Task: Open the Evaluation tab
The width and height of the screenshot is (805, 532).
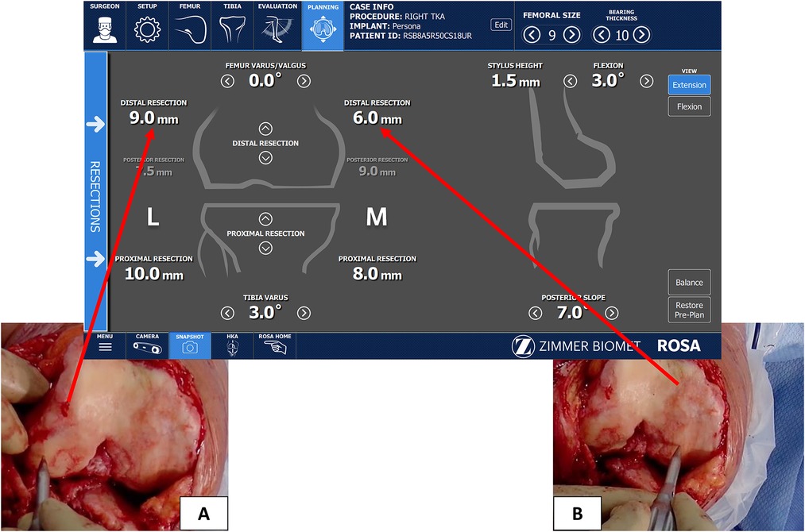Action: [x=277, y=25]
